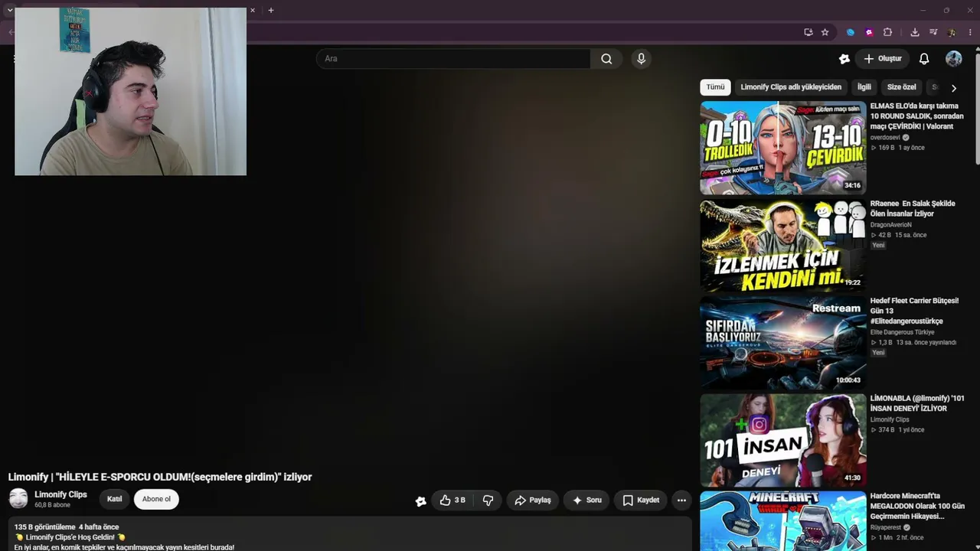
Task: Bookmark this page with the star
Action: coord(825,32)
